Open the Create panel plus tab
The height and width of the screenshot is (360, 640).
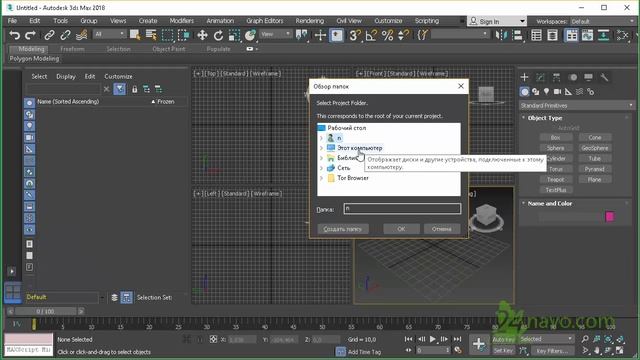(x=524, y=77)
